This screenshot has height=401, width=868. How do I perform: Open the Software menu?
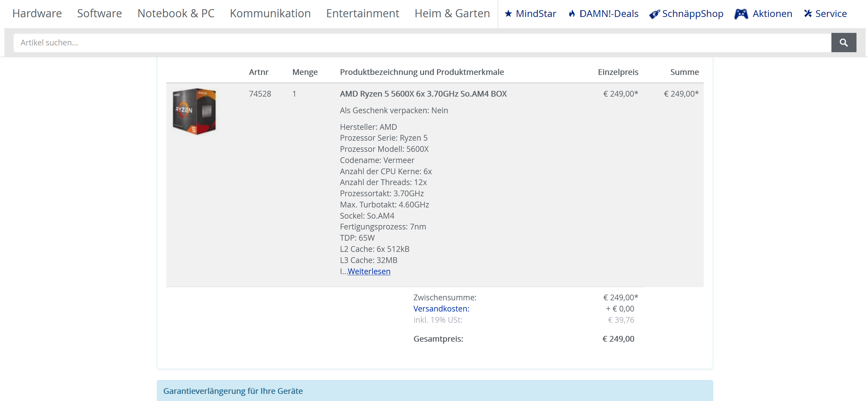99,14
